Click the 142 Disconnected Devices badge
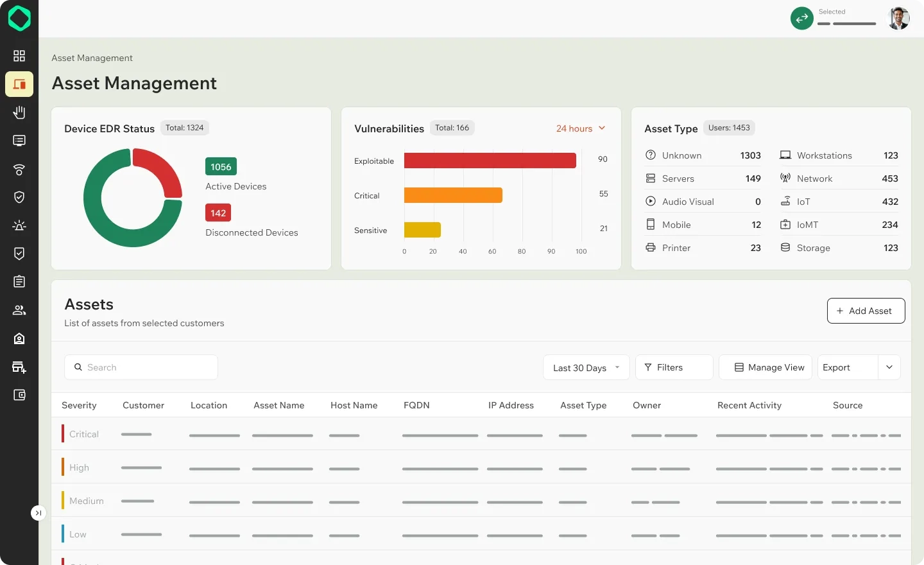 pyautogui.click(x=218, y=213)
